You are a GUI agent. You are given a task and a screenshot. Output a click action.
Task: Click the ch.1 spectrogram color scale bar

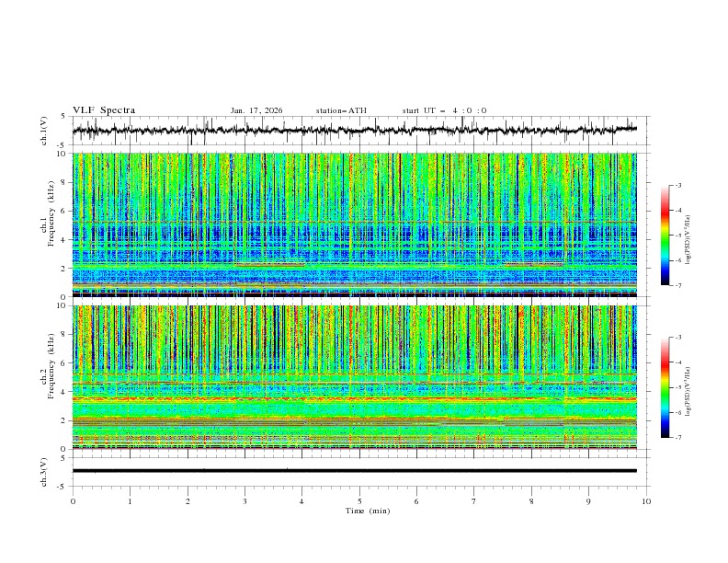pos(665,236)
